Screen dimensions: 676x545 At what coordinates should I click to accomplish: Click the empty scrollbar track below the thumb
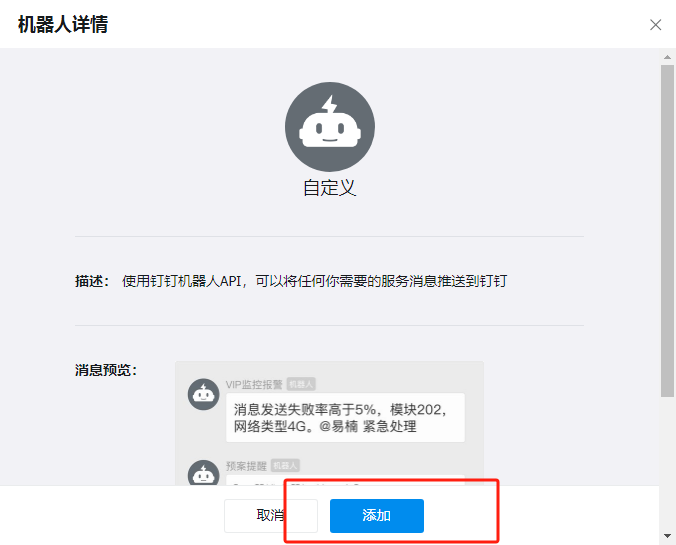tap(667, 464)
